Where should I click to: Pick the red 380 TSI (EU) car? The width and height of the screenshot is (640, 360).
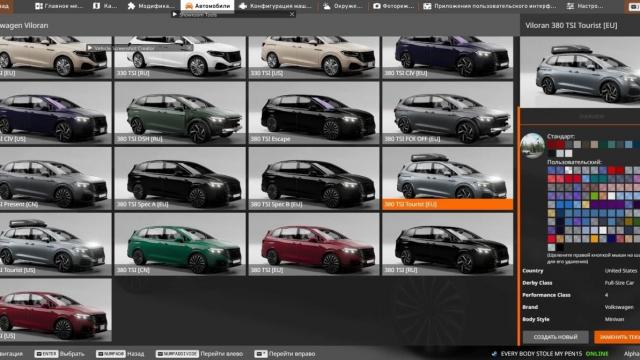313,244
